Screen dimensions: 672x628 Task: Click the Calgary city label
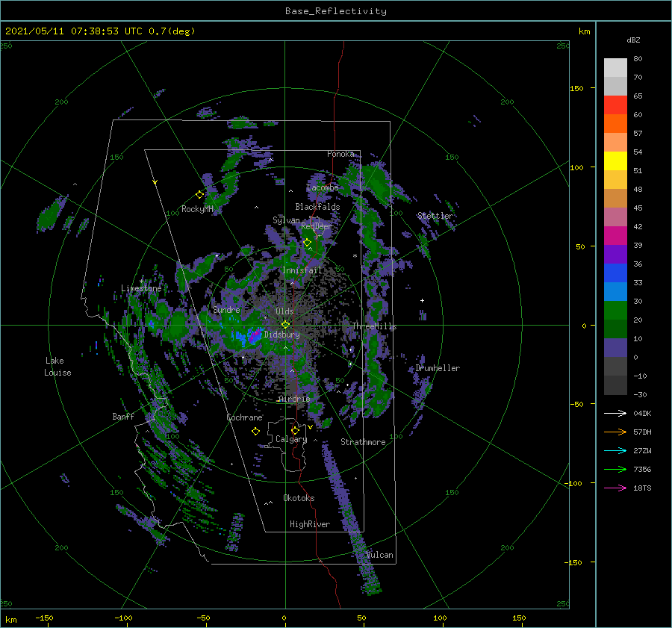(291, 439)
